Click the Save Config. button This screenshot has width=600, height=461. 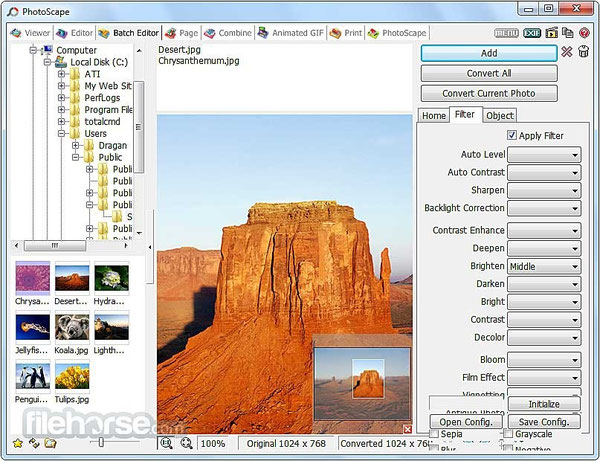tap(544, 422)
